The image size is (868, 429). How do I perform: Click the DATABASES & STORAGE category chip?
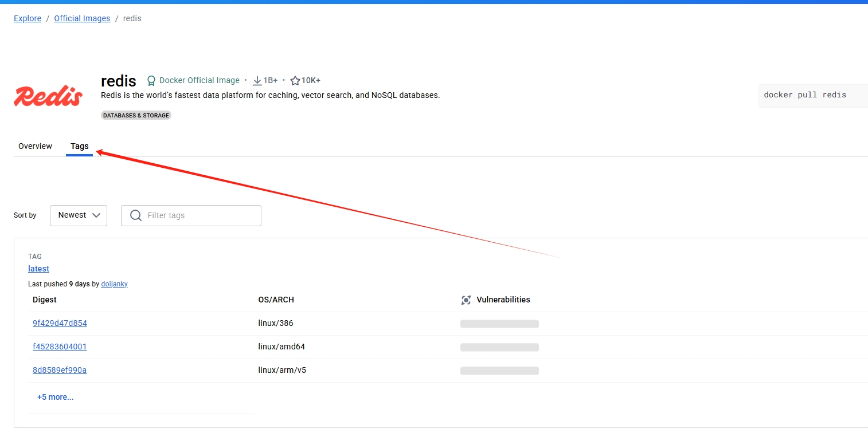136,115
